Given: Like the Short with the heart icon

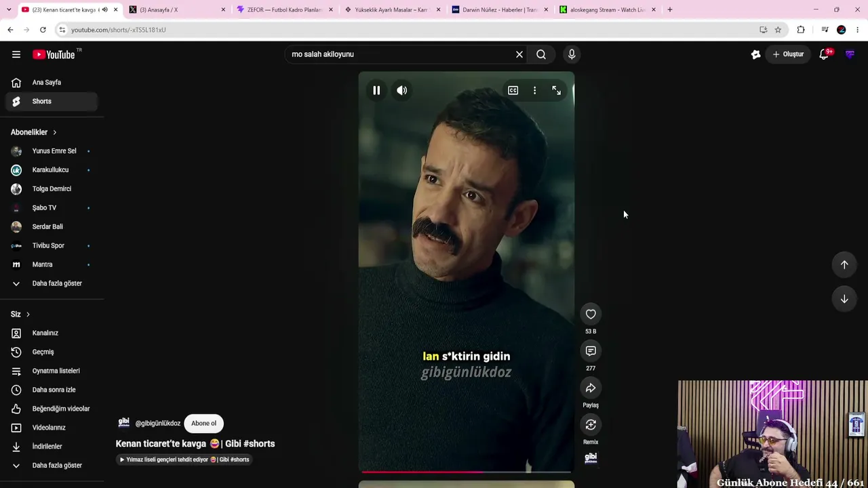Looking at the screenshot, I should (591, 314).
